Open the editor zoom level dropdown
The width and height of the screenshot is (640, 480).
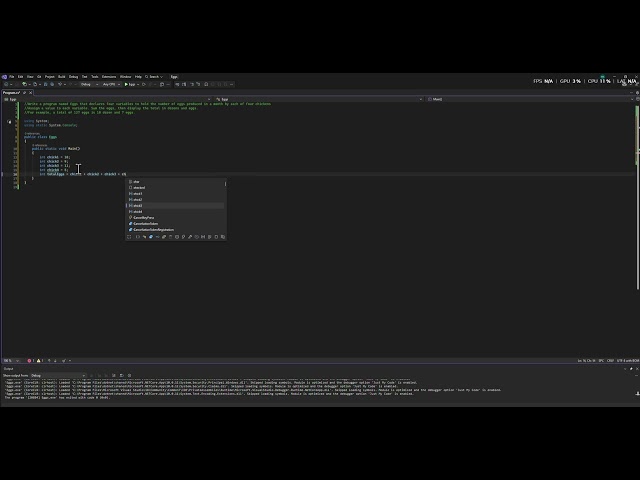coord(11,360)
